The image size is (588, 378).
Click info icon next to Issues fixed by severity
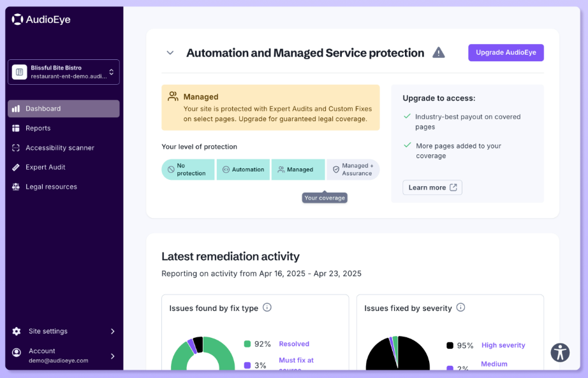461,307
